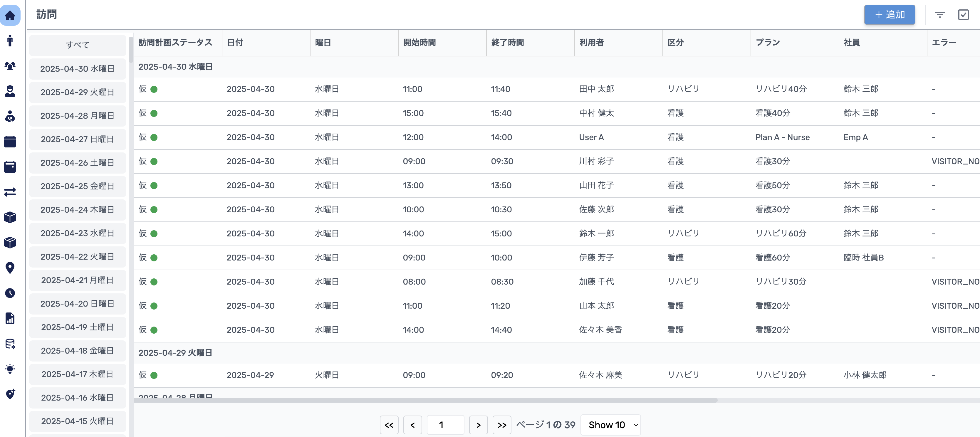Click the horizontal scrollbar under the table

coord(425,400)
